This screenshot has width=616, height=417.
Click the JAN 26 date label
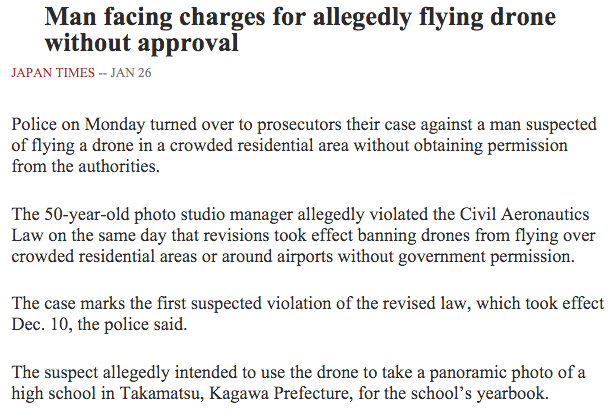pyautogui.click(x=130, y=73)
